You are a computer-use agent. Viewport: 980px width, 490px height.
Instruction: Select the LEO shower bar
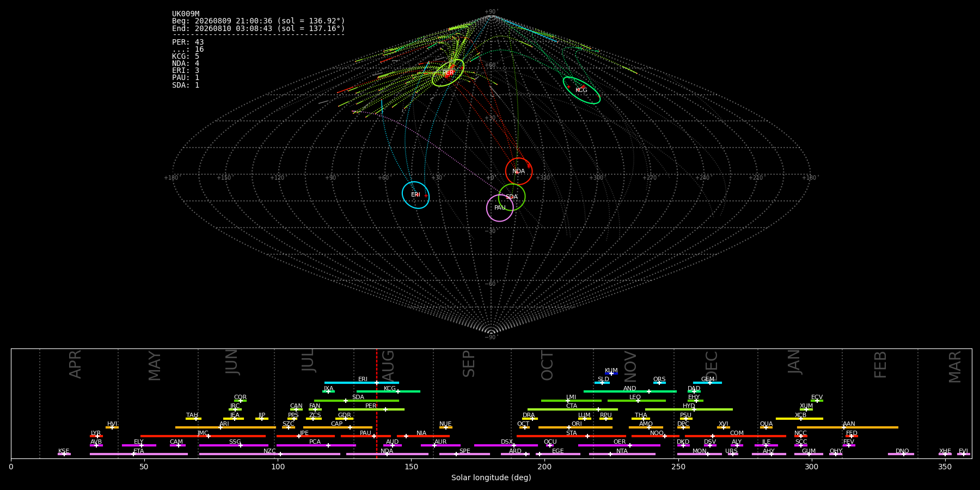[x=636, y=401]
